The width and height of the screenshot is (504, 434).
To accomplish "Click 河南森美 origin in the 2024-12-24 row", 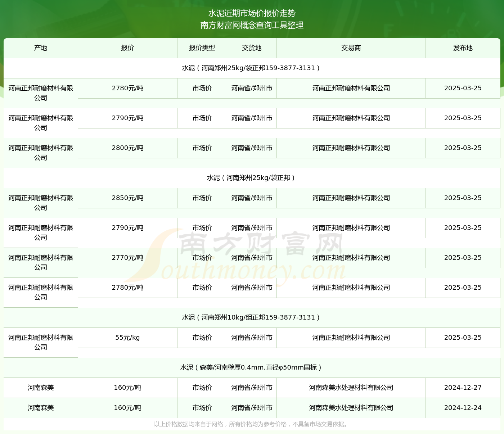I will pyautogui.click(x=41, y=408).
